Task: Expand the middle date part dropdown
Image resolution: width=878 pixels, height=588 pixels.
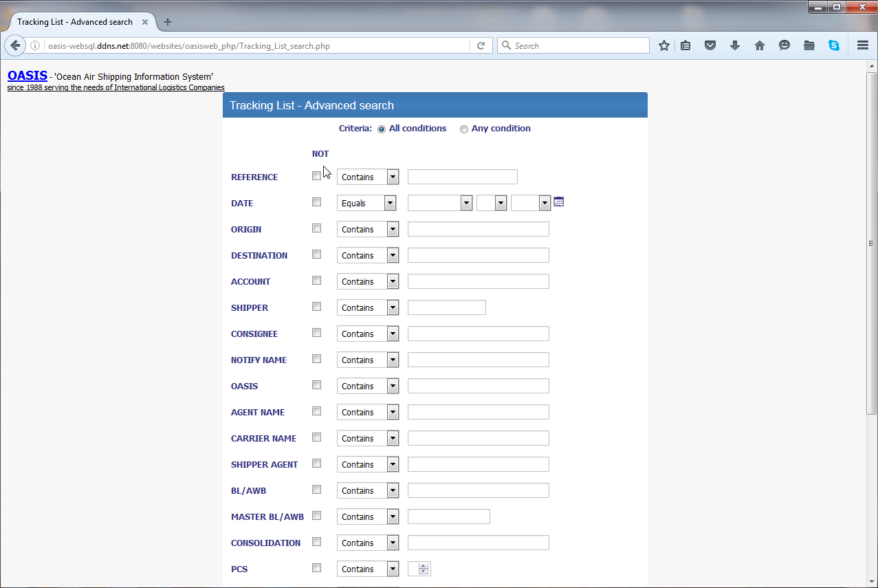Action: [x=492, y=203]
